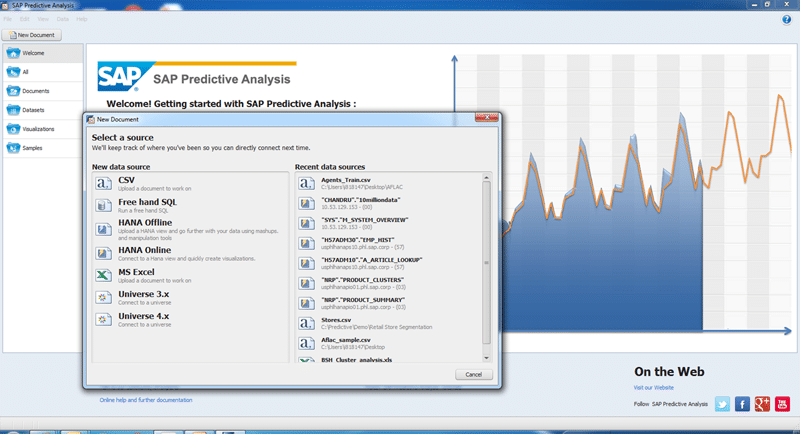Click the recent data sources scrollbar thumb

click(486, 263)
